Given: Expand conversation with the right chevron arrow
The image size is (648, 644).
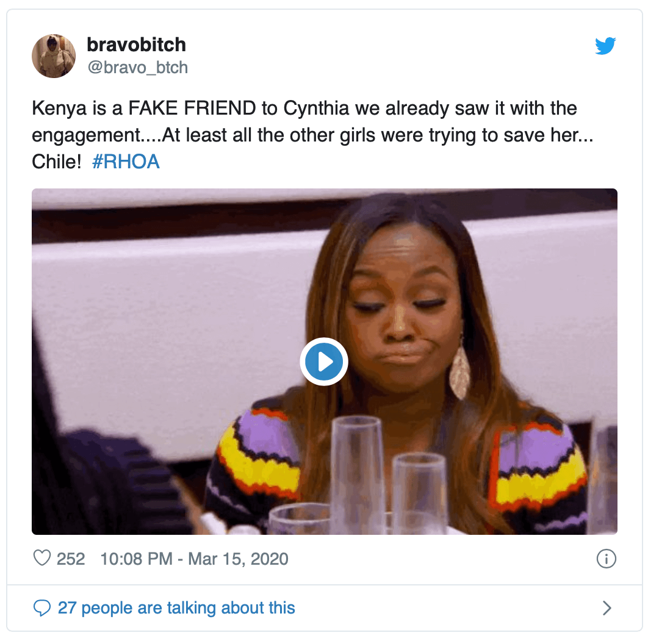Looking at the screenshot, I should tap(607, 608).
